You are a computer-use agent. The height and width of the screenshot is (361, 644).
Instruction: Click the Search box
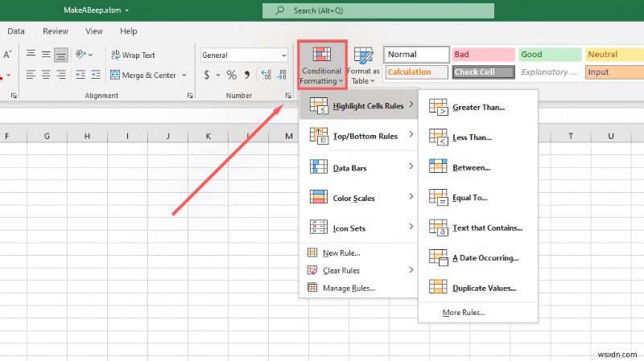[378, 10]
